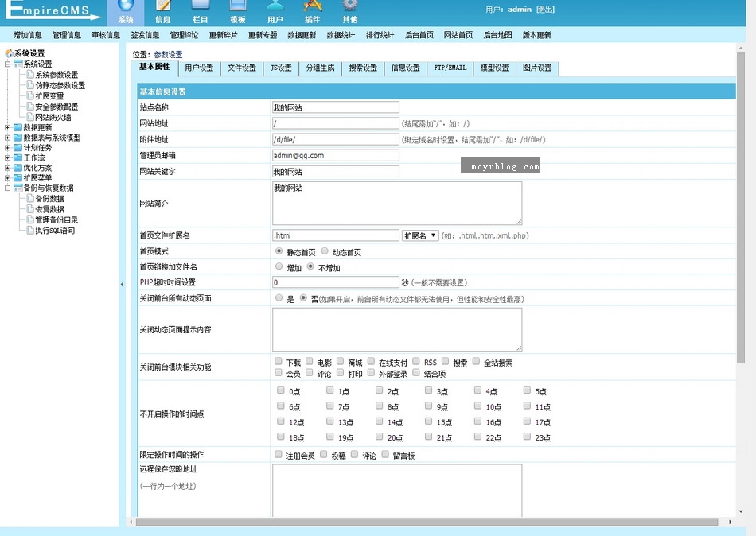The image size is (756, 536).
Task: Switch to the JS设置 tab
Action: click(281, 68)
